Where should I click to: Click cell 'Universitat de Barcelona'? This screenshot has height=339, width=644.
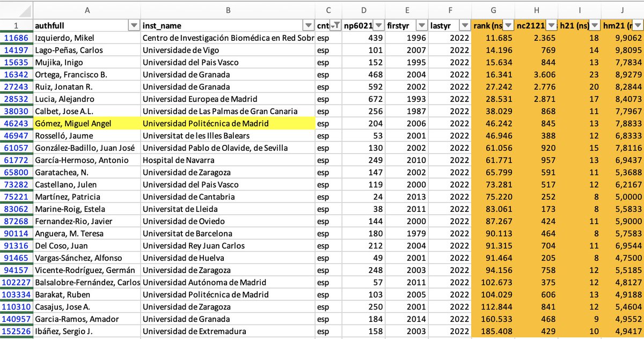click(228, 233)
